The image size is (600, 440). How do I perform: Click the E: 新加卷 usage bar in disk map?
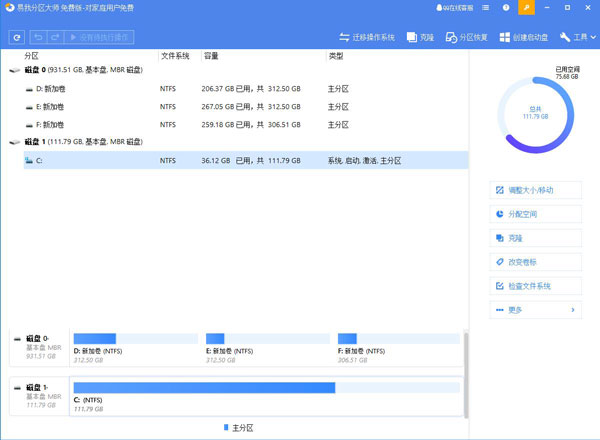267,339
